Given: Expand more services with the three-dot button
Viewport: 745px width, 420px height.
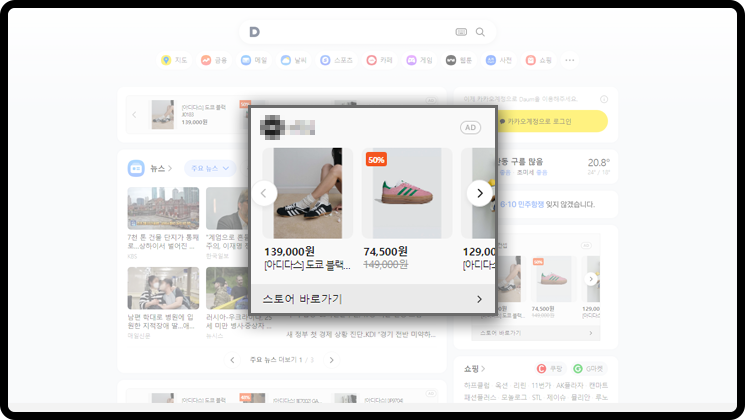Looking at the screenshot, I should (570, 60).
